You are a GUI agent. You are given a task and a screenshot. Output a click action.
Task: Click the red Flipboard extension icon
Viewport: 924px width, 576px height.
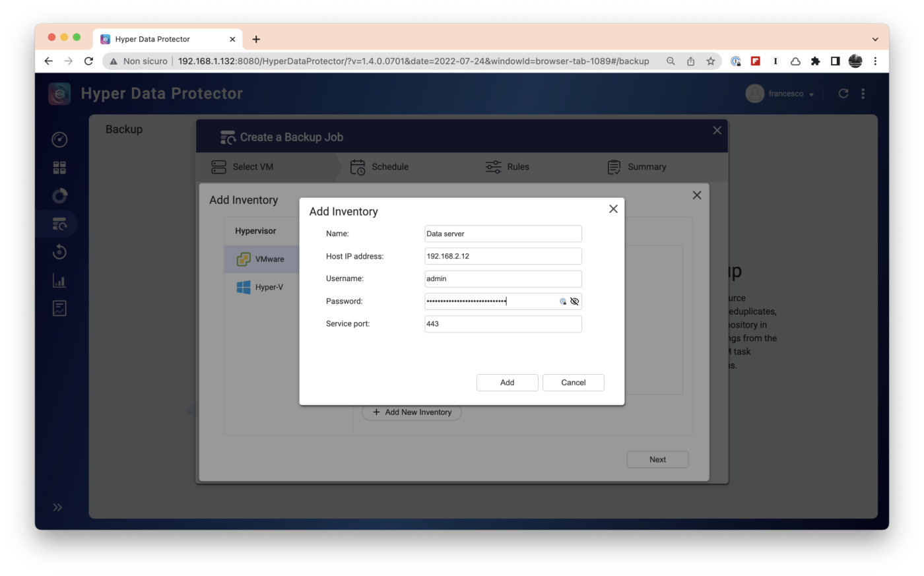756,61
